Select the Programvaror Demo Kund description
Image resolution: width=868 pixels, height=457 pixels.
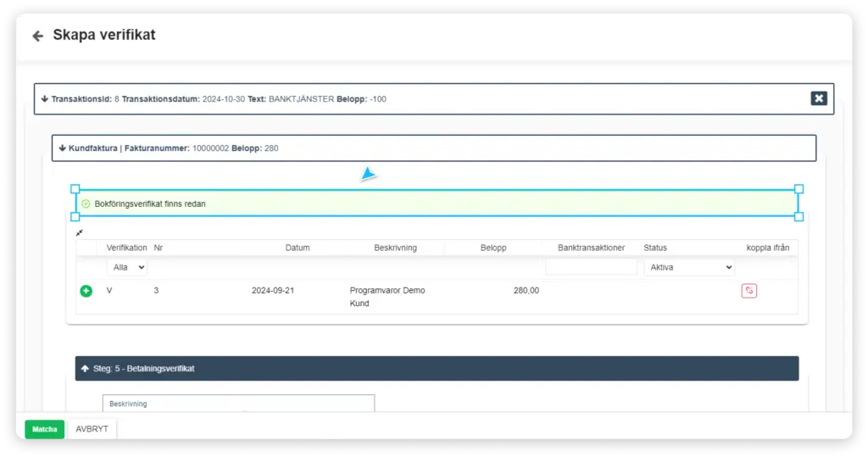387,297
